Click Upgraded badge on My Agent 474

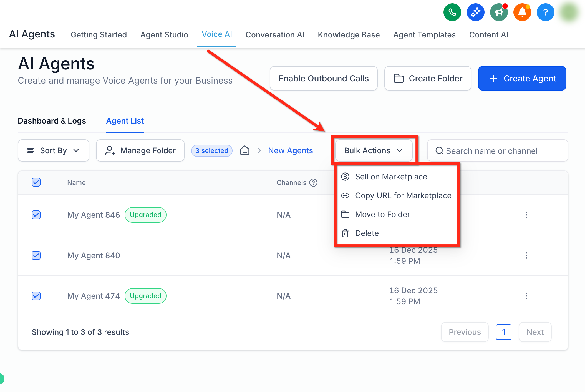pos(145,296)
